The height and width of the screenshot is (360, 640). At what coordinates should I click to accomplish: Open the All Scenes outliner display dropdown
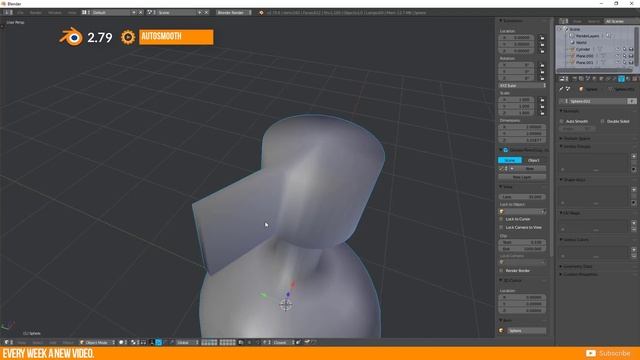tap(621, 21)
